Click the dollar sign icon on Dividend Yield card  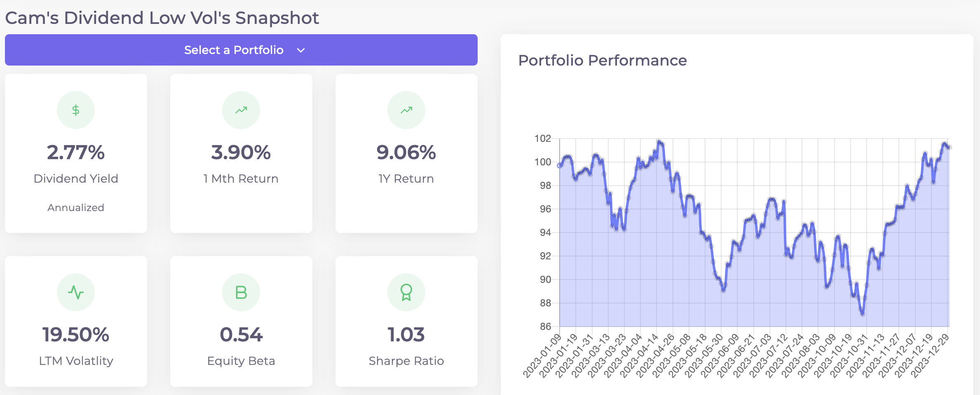coord(76,110)
